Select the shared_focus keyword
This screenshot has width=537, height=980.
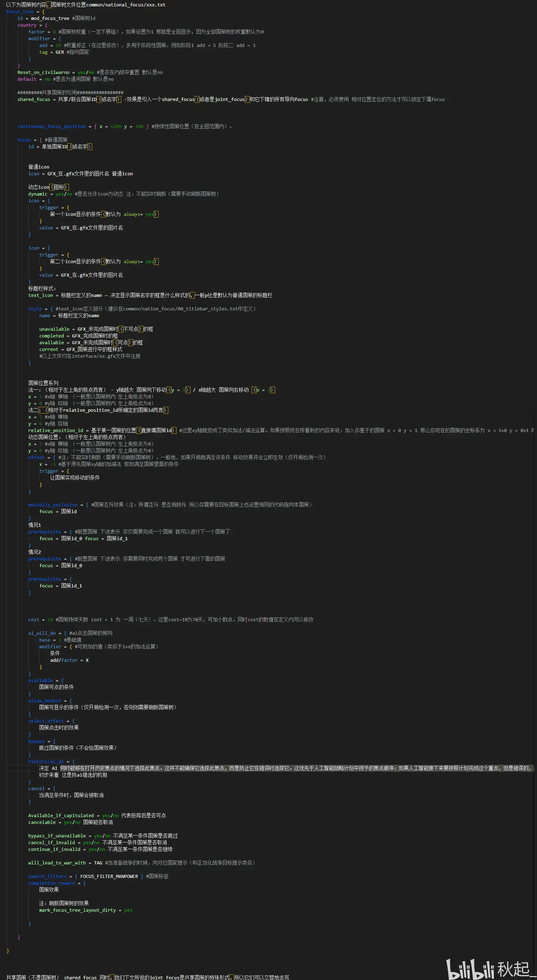[33, 99]
